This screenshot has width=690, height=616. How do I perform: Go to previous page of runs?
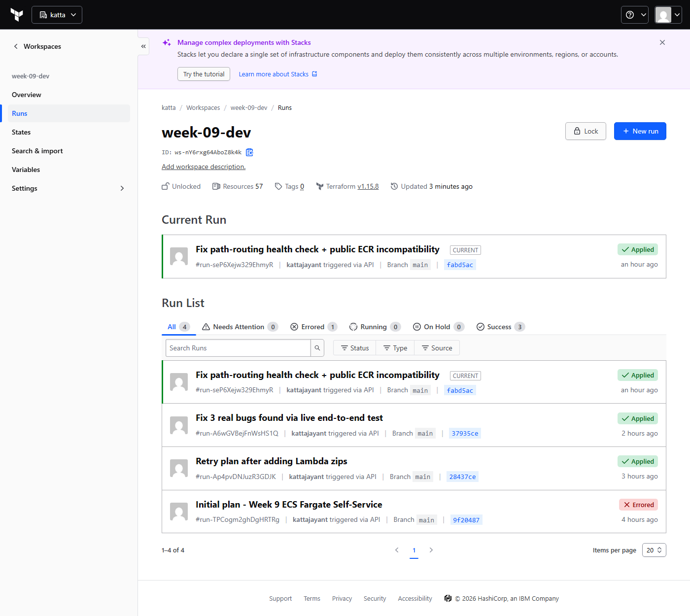(397, 550)
